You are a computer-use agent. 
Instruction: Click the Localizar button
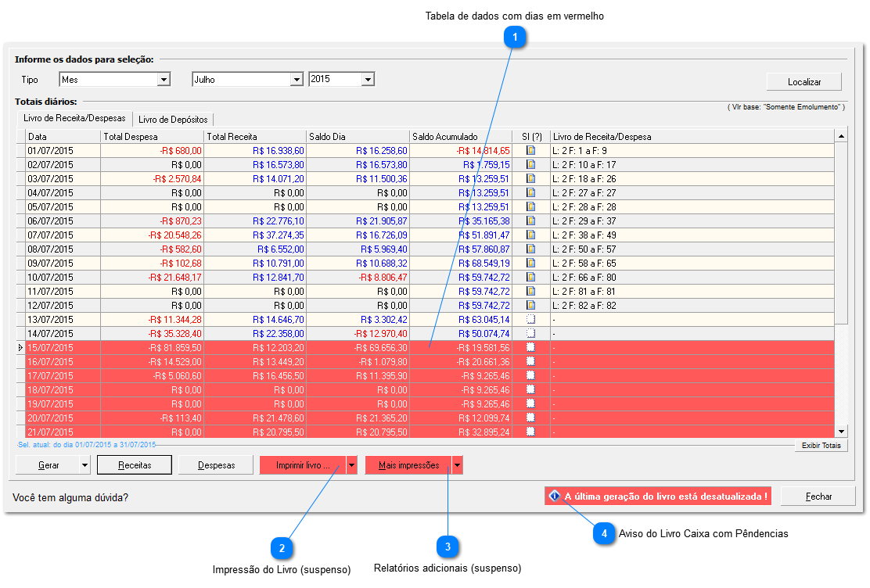click(x=804, y=81)
